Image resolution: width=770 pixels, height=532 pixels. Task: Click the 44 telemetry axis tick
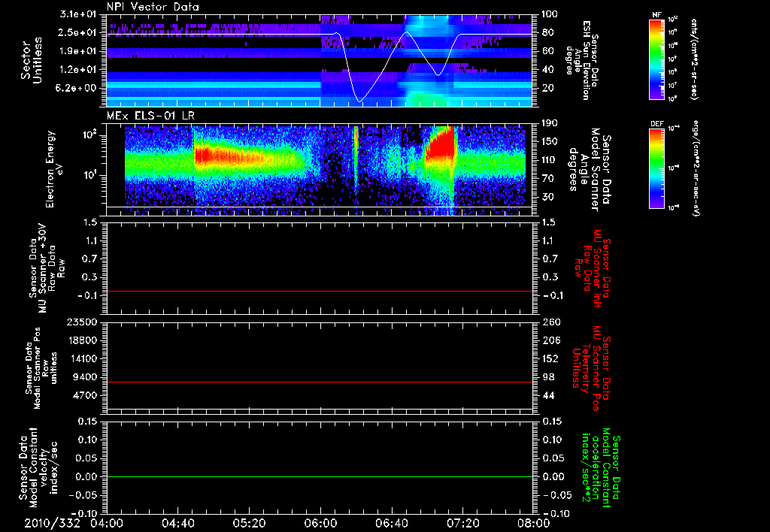point(548,395)
